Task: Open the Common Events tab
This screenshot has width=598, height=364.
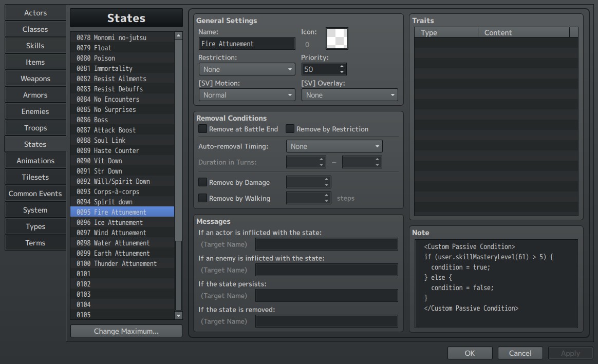Action: 35,194
